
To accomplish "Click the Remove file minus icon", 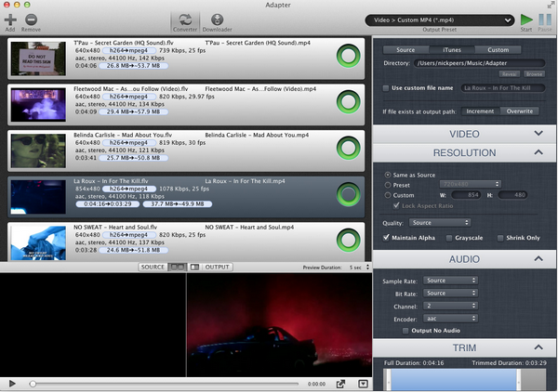I will click(x=32, y=19).
